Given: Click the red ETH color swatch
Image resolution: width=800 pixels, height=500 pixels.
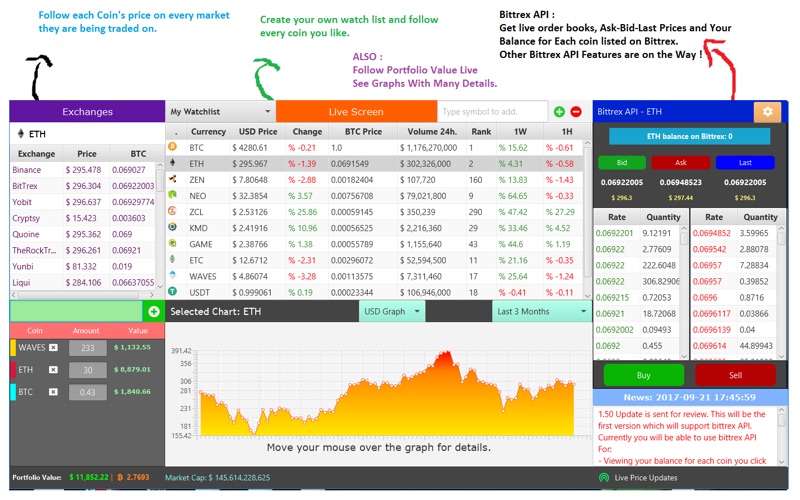Looking at the screenshot, I should pos(13,370).
